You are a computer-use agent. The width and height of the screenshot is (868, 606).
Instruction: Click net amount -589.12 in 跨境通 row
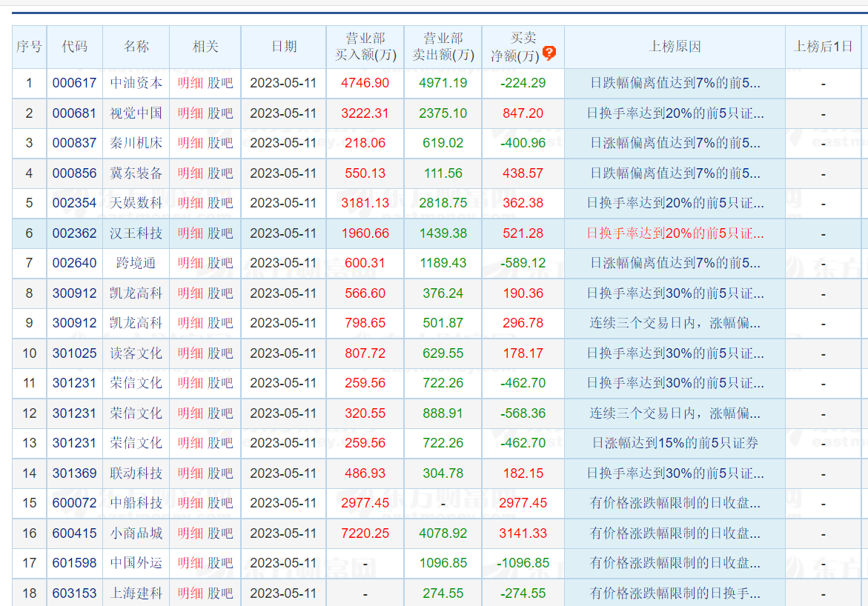click(523, 263)
